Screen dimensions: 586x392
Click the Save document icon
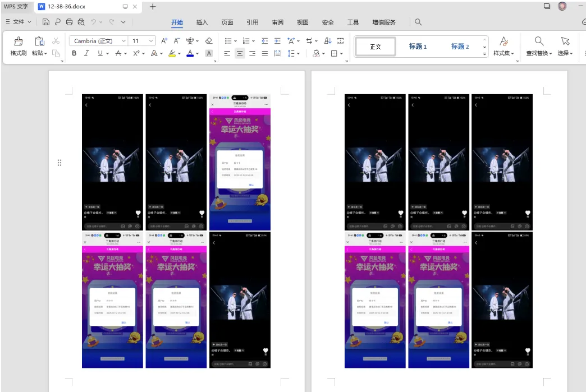pos(45,22)
